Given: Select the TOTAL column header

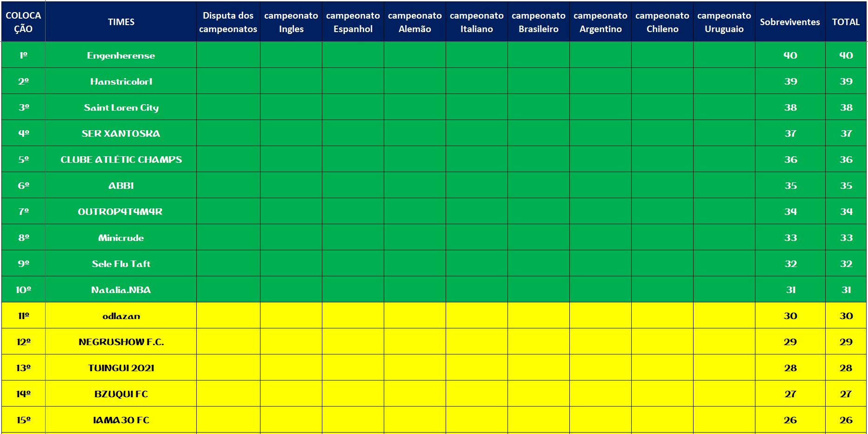Looking at the screenshot, I should click(x=846, y=22).
